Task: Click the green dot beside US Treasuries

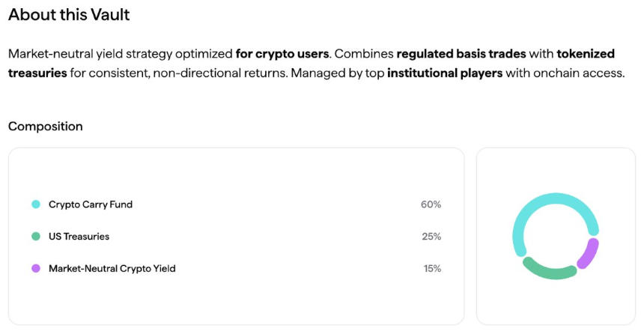Action: [x=35, y=237]
